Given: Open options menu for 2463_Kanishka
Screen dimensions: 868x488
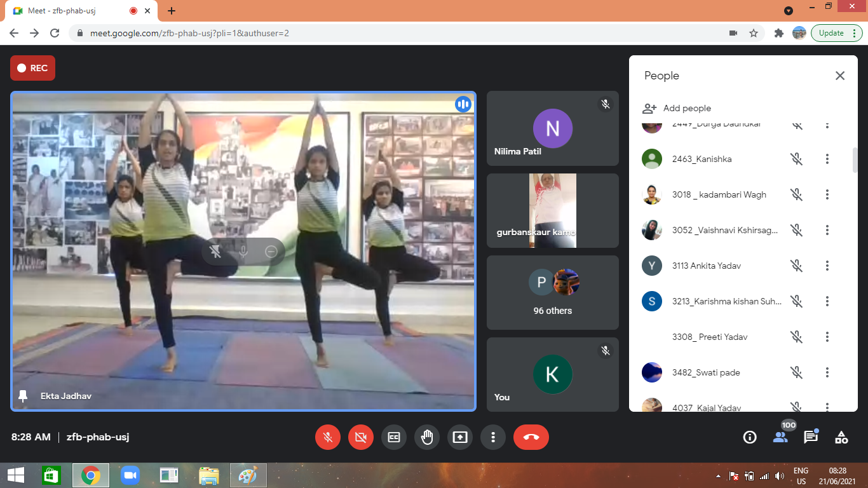Looking at the screenshot, I should point(827,159).
